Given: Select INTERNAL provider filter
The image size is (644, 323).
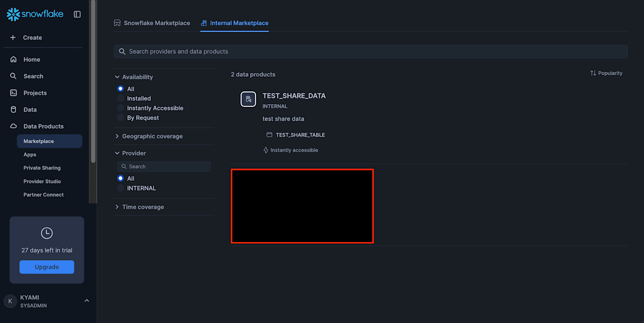Looking at the screenshot, I should pos(121,188).
